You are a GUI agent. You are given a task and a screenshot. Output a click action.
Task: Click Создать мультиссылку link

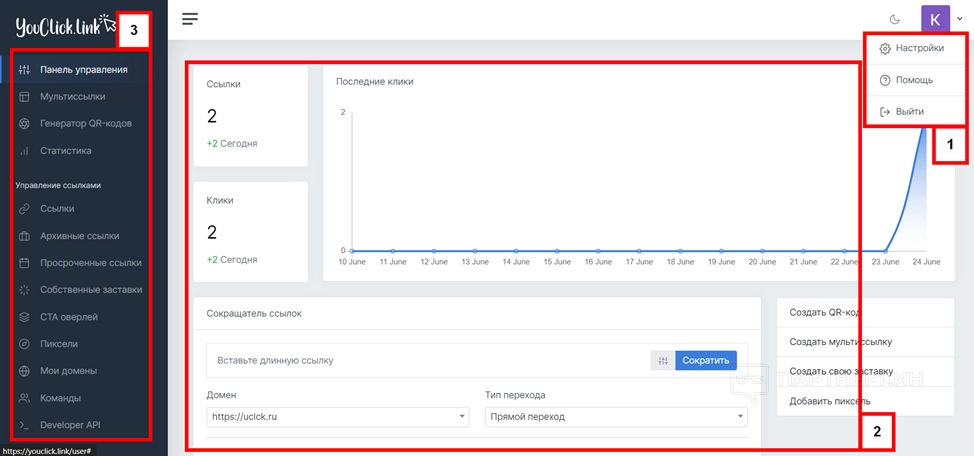pyautogui.click(x=840, y=342)
